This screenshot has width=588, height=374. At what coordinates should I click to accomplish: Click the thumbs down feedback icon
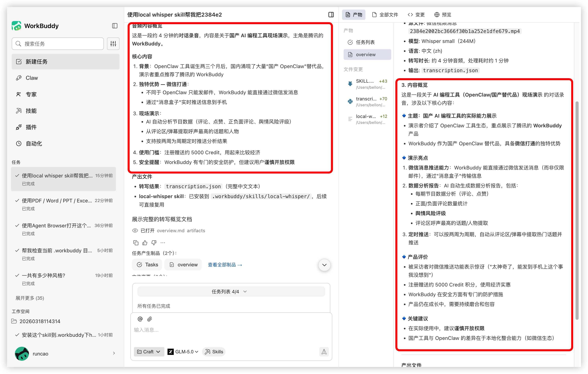coord(154,243)
